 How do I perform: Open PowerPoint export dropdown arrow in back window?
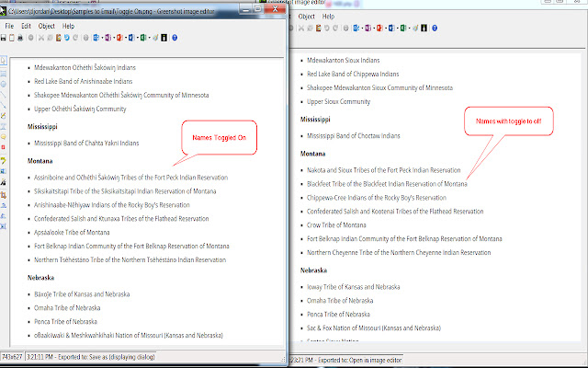pyautogui.click(x=386, y=29)
